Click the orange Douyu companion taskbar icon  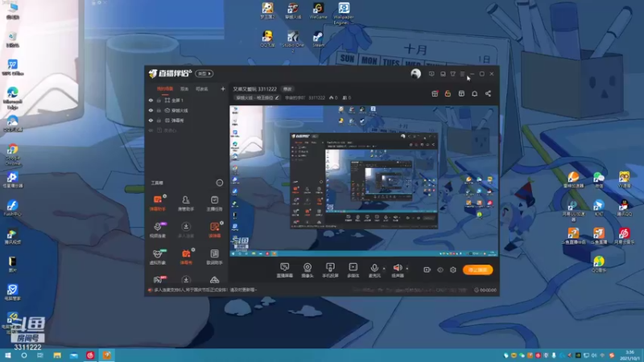coord(107,355)
